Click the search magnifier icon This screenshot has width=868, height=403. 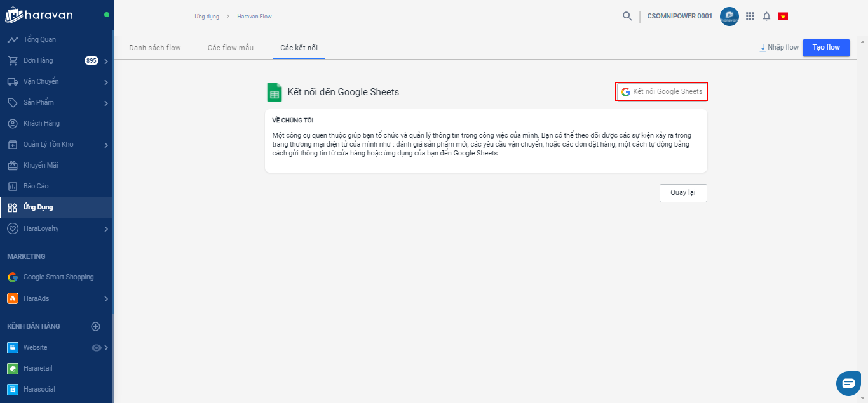627,17
